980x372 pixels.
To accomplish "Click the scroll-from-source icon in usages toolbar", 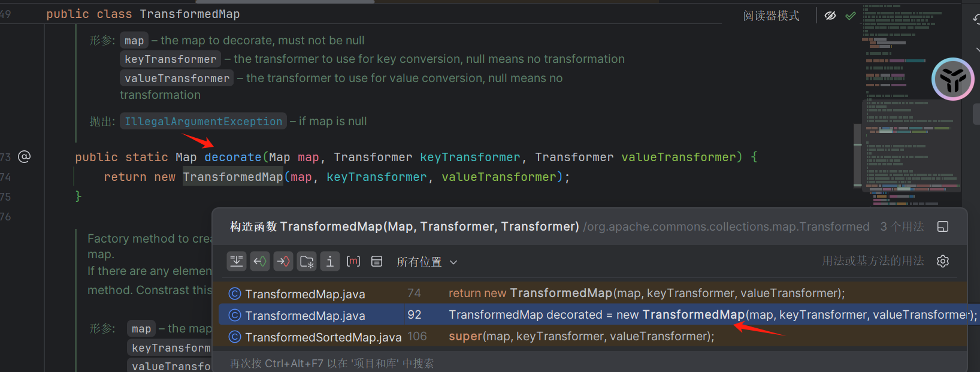I will coord(237,261).
